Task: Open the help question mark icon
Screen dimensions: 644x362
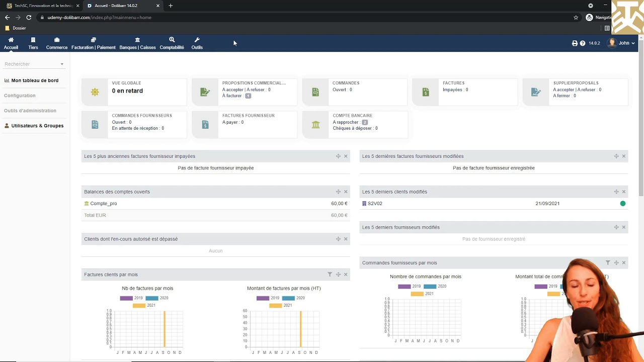Action: [x=583, y=43]
